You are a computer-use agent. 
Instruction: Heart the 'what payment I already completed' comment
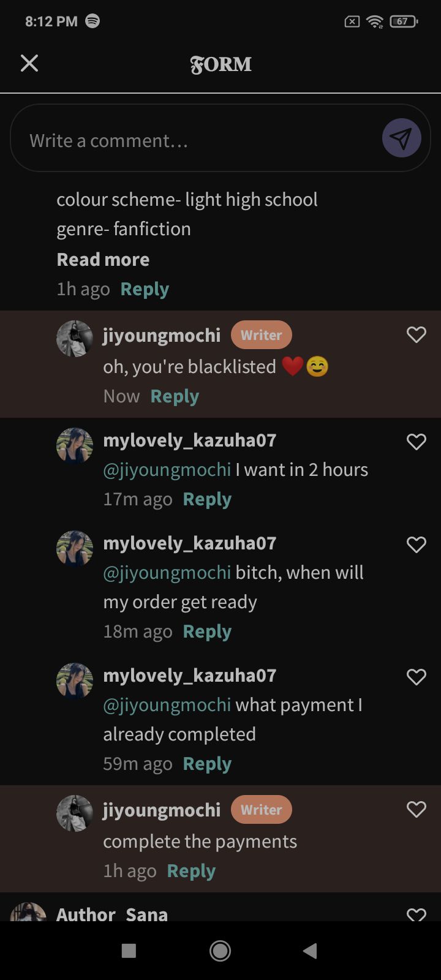point(416,677)
